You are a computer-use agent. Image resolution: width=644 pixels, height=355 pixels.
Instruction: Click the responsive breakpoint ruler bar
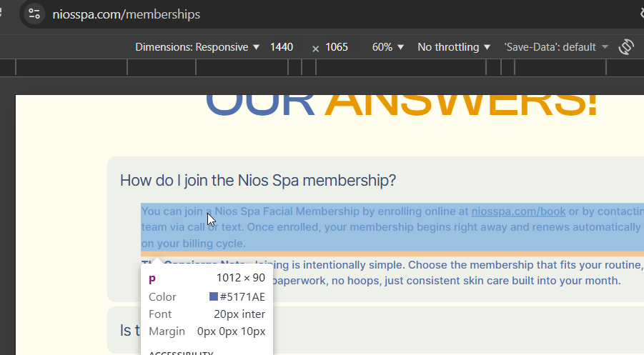tap(322, 67)
